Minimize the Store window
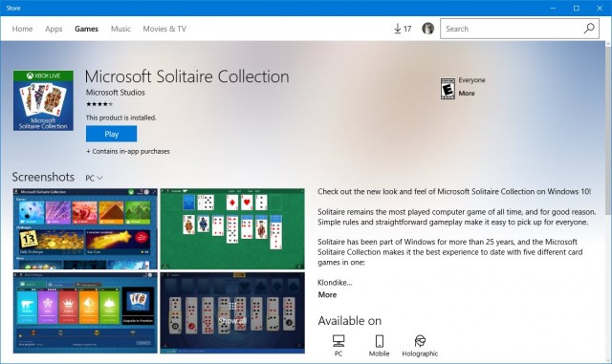 (x=553, y=8)
